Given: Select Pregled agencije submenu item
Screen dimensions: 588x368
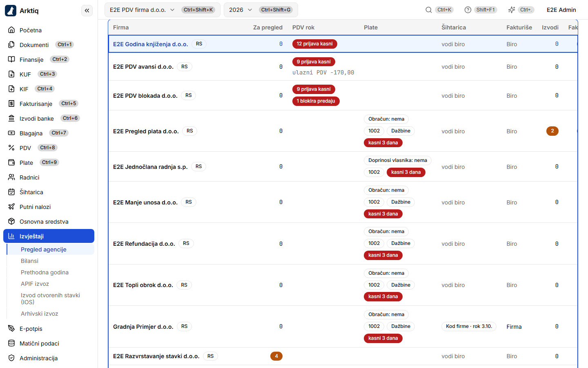Looking at the screenshot, I should coord(51,249).
